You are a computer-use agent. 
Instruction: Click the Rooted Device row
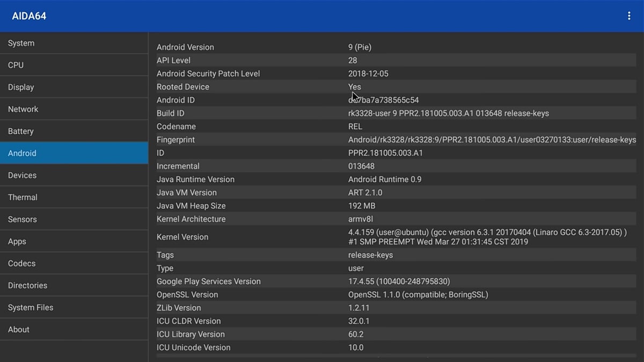(x=395, y=87)
